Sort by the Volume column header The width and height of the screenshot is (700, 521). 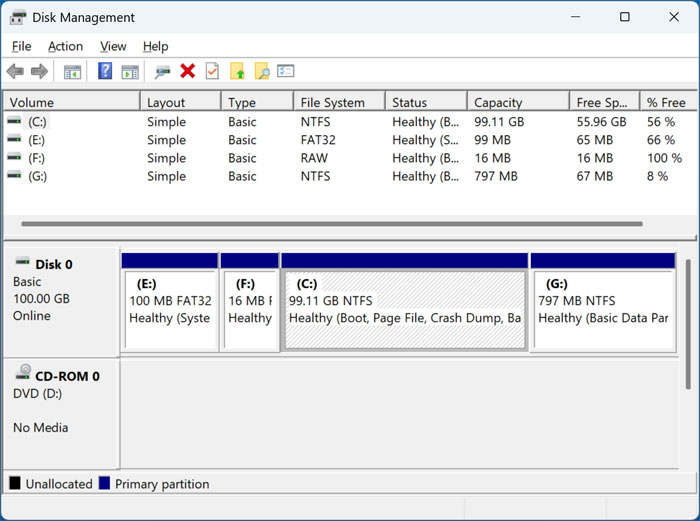(x=72, y=102)
